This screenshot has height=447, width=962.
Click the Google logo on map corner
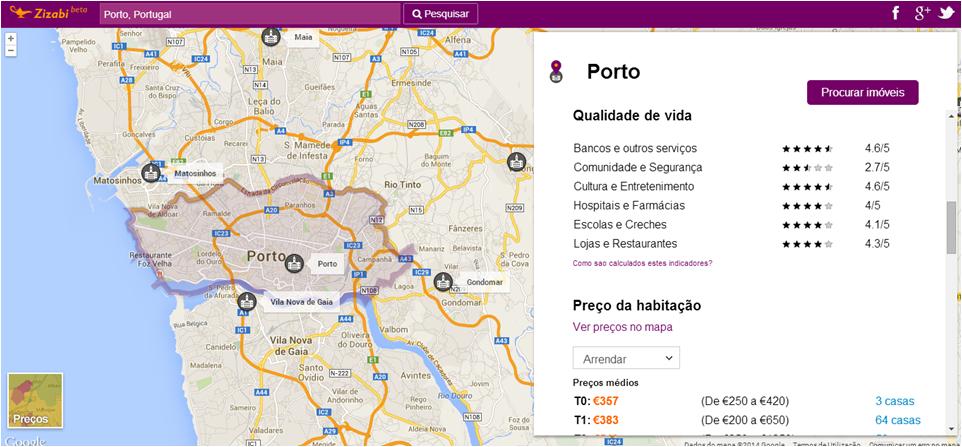tap(26, 441)
